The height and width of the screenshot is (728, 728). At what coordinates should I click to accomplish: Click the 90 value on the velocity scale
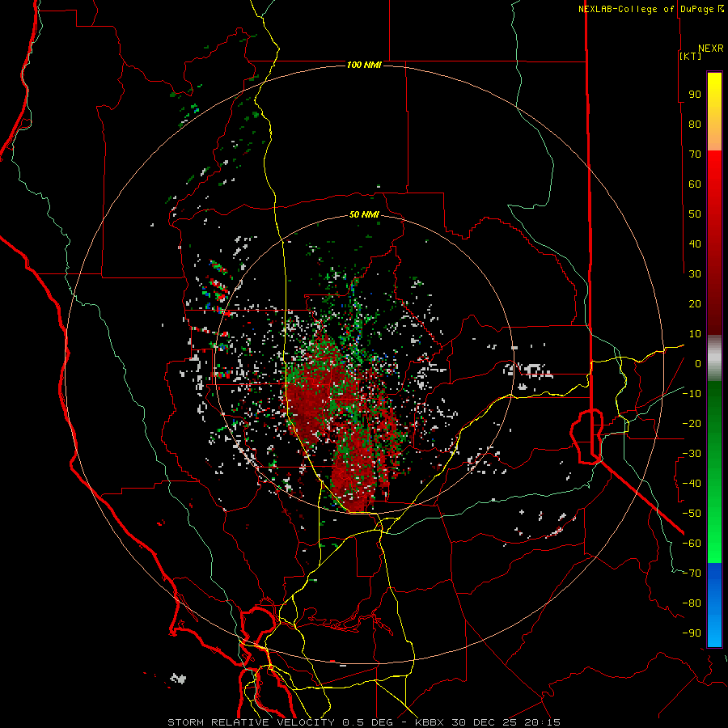point(695,95)
